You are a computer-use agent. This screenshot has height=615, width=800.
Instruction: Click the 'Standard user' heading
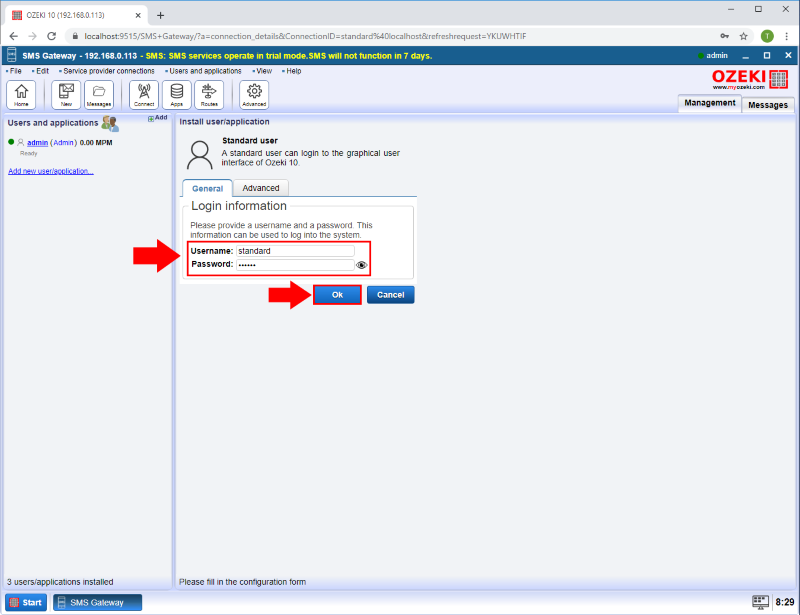point(250,140)
